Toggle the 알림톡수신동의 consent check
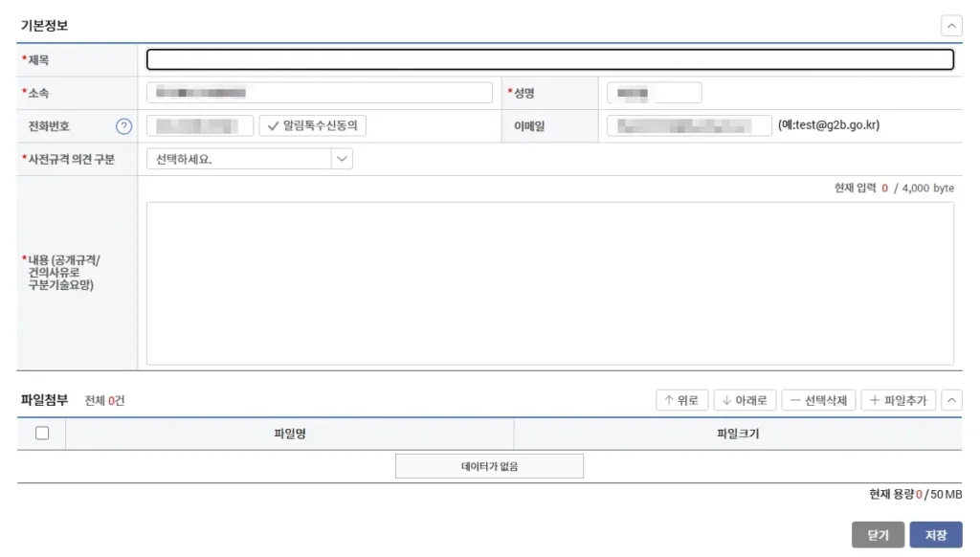Image resolution: width=980 pixels, height=557 pixels. [x=312, y=126]
